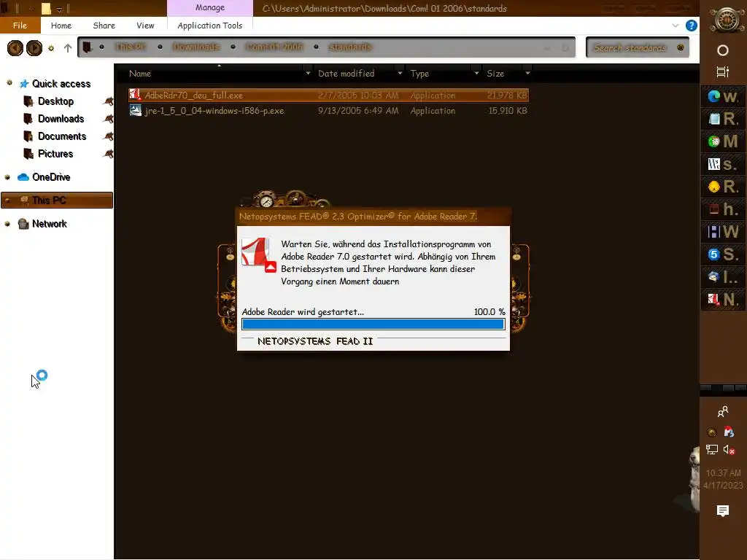Click Coml 01 2006 breadcrumb segment
747x560 pixels.
click(274, 47)
